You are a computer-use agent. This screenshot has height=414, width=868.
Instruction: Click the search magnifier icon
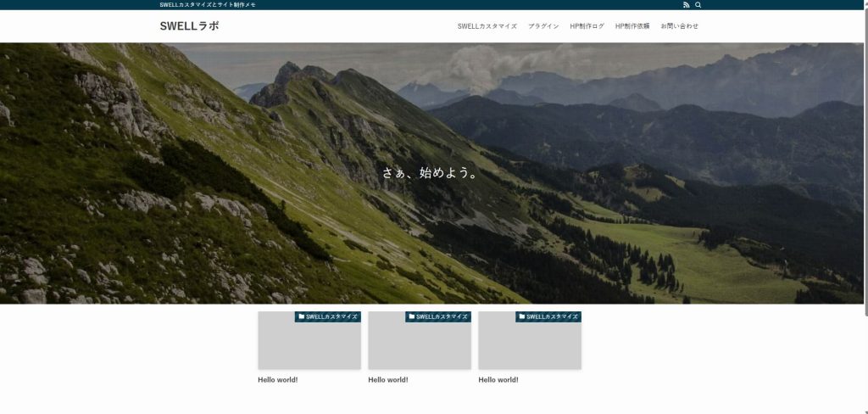tap(698, 5)
